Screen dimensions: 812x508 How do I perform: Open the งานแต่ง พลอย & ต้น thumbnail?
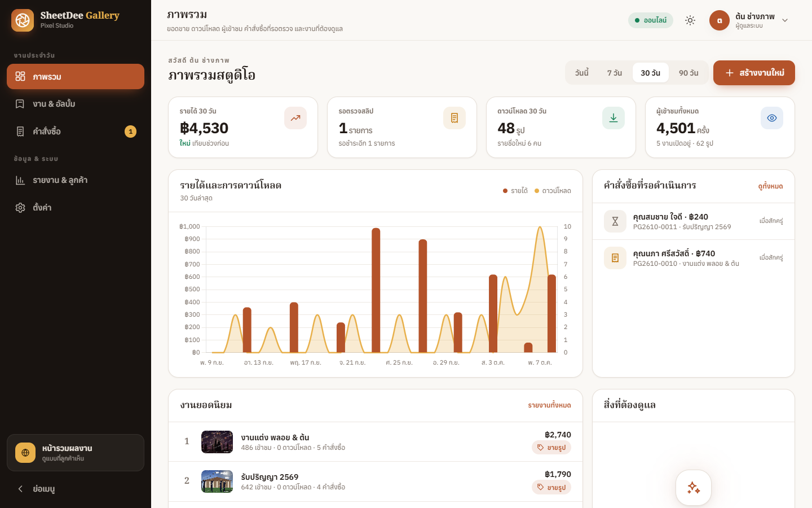[217, 442]
